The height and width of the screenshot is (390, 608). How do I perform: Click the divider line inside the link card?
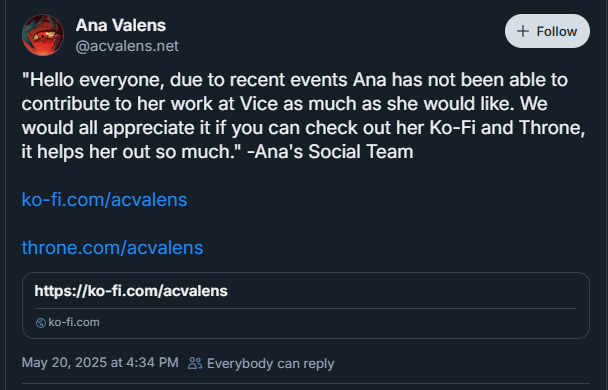(306, 309)
